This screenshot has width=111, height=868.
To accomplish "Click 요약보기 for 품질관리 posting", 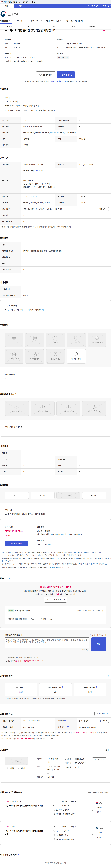I will click(x=99, y=807).
